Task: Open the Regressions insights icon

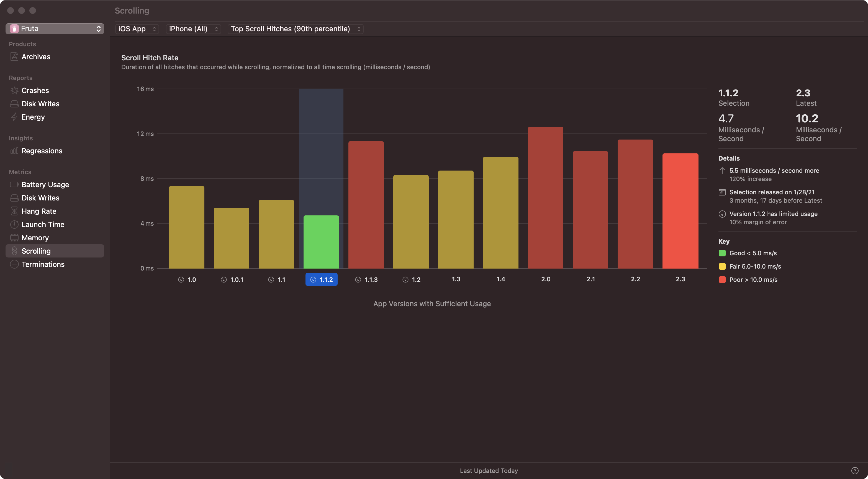Action: coord(14,151)
